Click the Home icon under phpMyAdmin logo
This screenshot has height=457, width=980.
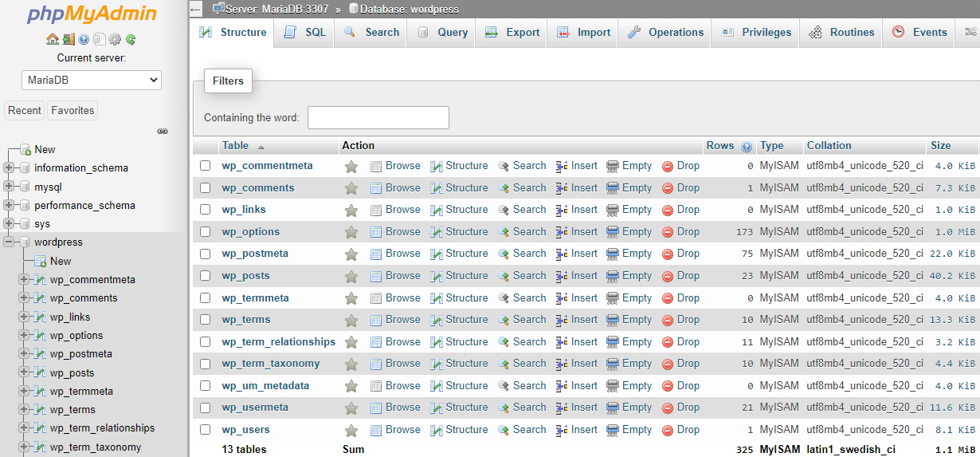click(x=53, y=39)
